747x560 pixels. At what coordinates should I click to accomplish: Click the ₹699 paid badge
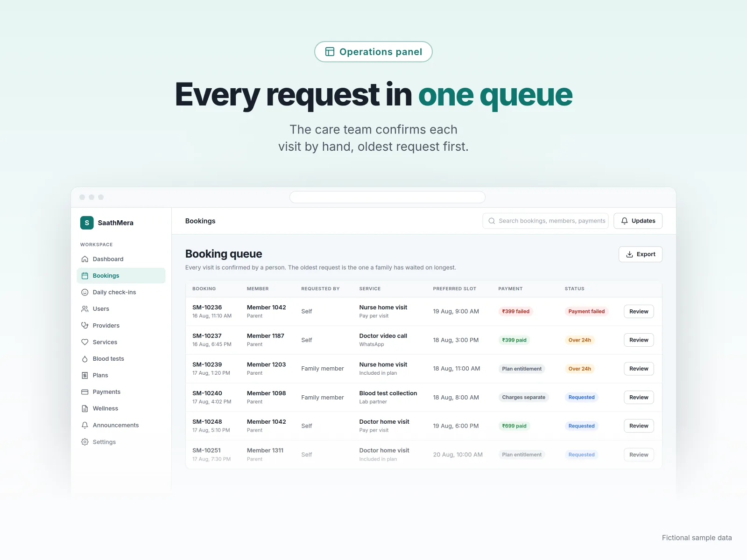click(x=514, y=426)
